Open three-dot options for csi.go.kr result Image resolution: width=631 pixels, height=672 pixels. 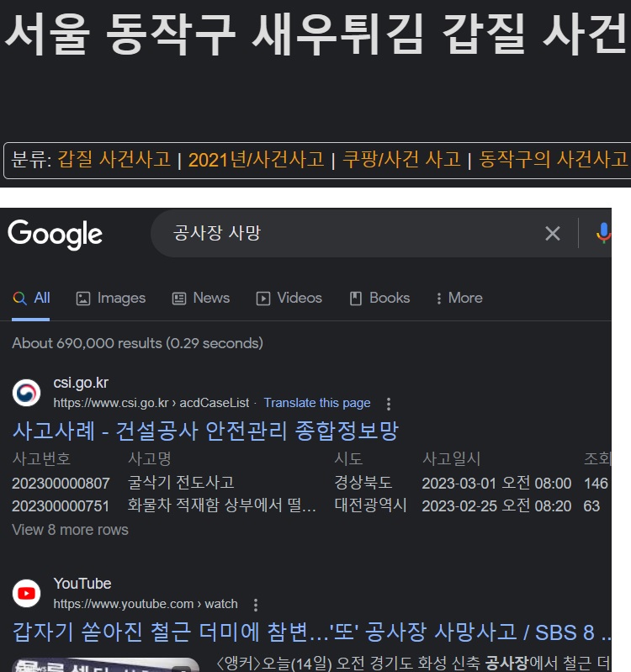click(x=388, y=404)
